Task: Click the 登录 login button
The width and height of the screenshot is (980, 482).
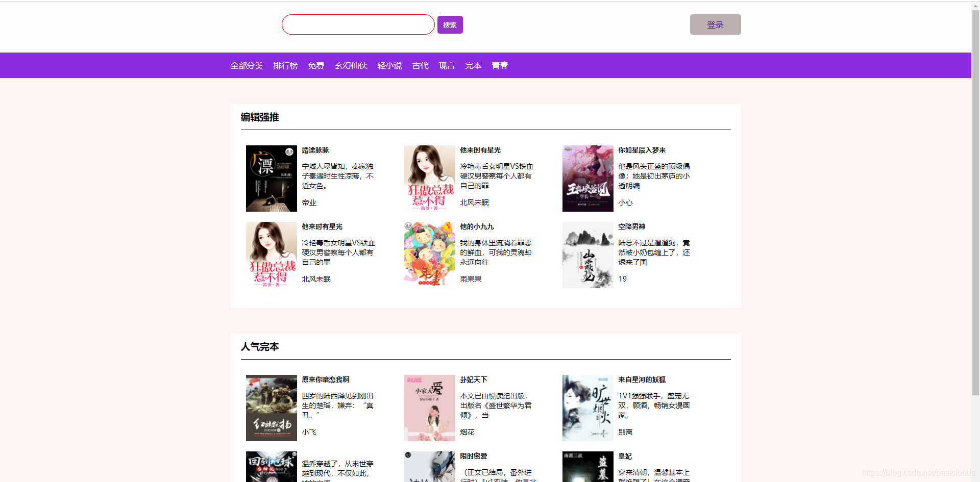Action: tap(715, 24)
